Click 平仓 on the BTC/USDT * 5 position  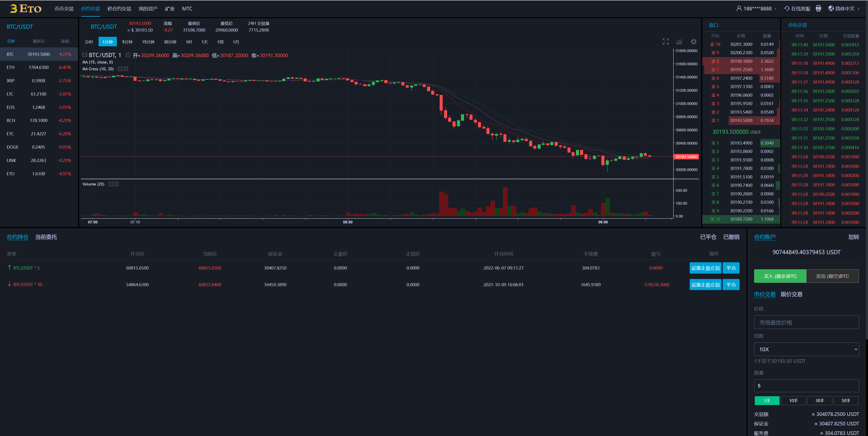click(731, 268)
